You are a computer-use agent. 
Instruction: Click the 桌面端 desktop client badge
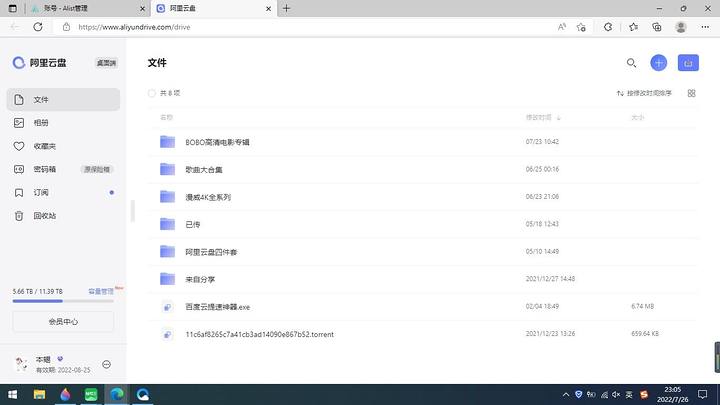(x=107, y=63)
